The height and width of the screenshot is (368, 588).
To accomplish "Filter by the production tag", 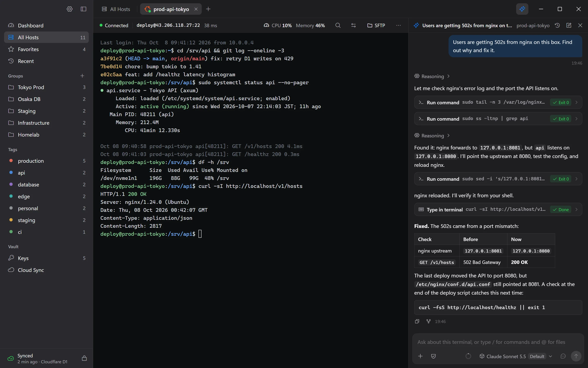I will [x=46, y=161].
